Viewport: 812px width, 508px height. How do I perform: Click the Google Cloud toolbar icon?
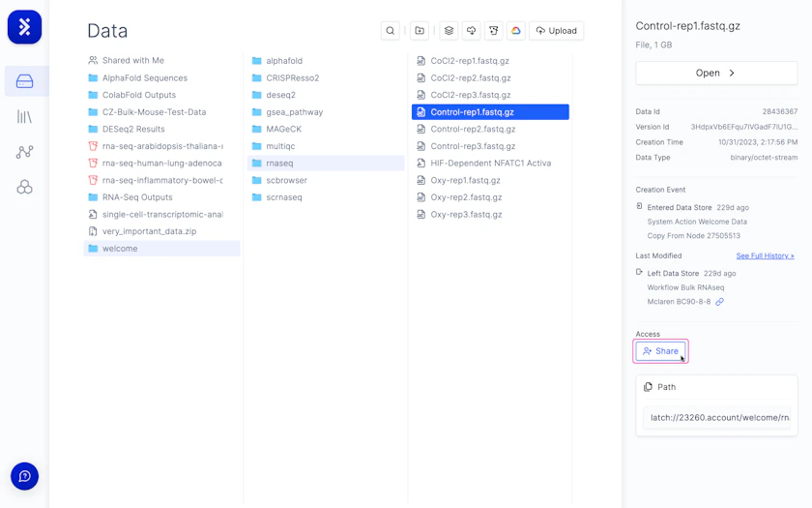(x=516, y=31)
